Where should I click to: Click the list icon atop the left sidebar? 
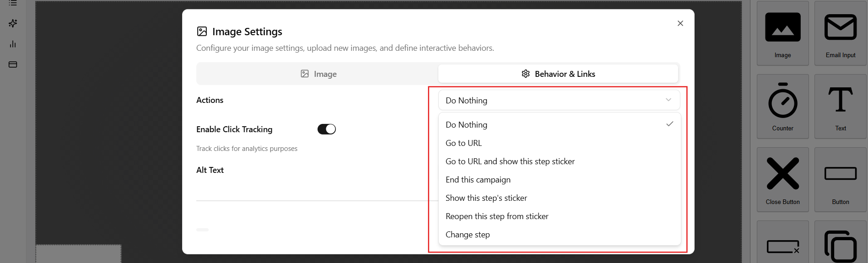coord(13,3)
